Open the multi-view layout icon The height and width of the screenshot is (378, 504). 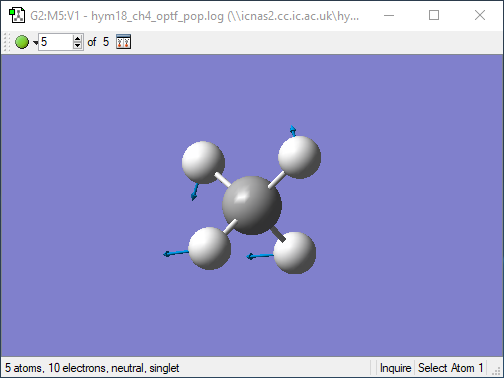123,42
